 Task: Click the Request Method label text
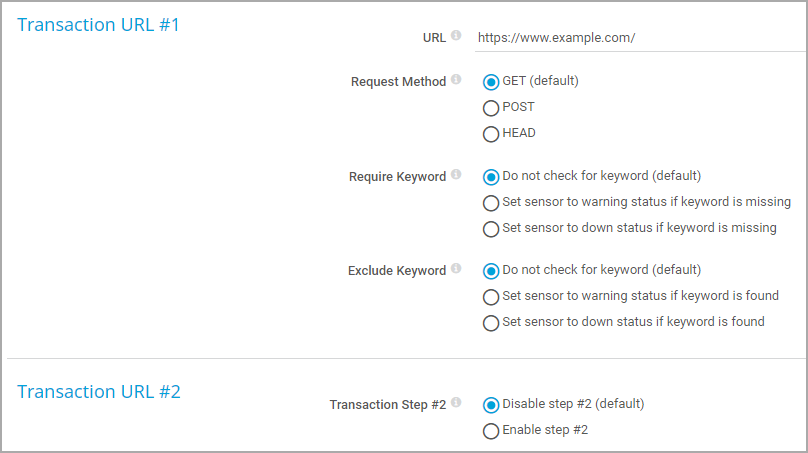point(398,81)
